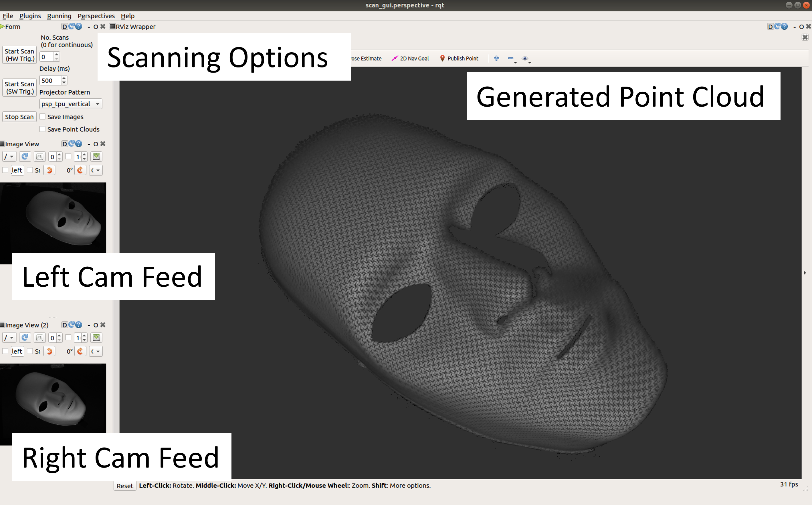Enable the Save Point Clouds checkbox

point(42,129)
